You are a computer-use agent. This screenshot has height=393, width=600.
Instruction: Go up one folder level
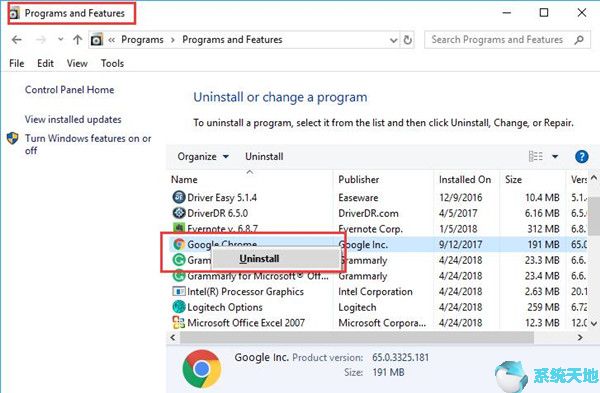pyautogui.click(x=77, y=39)
